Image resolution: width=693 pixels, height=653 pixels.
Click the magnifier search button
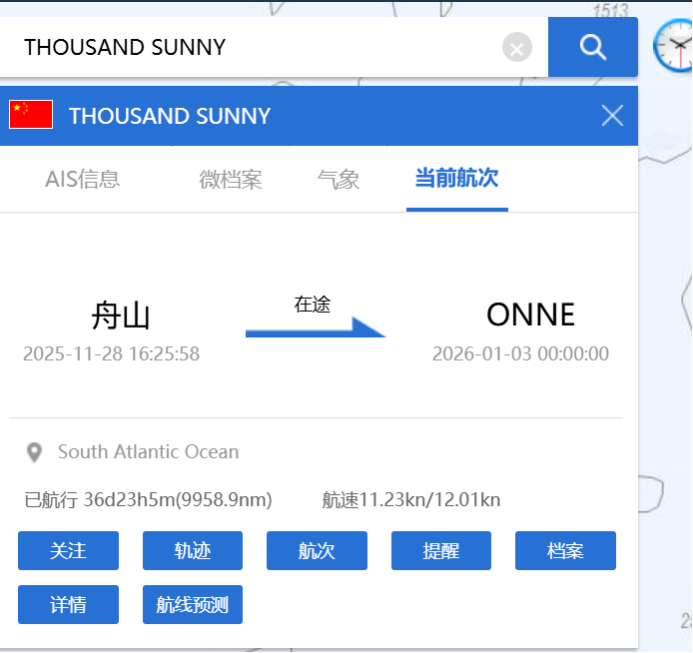pyautogui.click(x=593, y=47)
